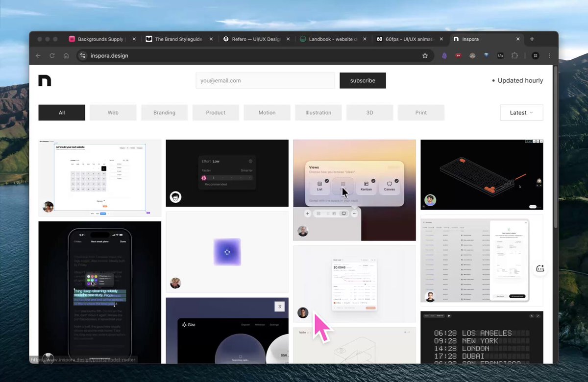The height and width of the screenshot is (382, 588).
Task: Filter posts by Print
Action: (421, 113)
